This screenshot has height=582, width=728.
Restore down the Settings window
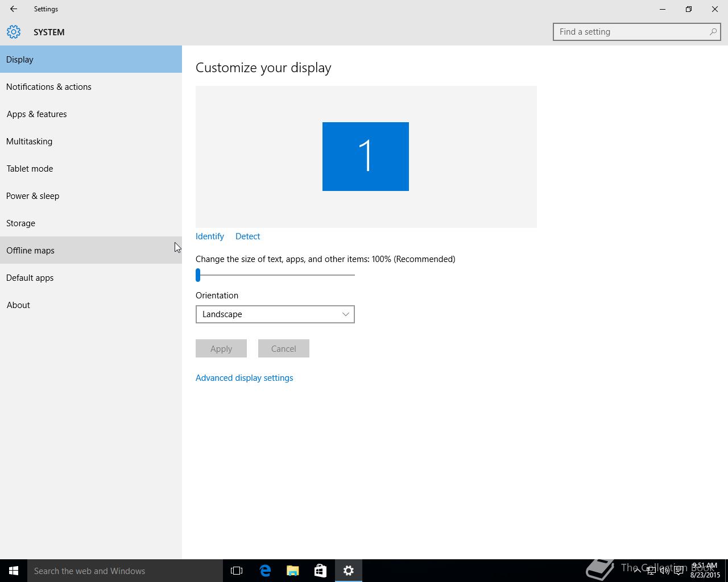[x=689, y=9]
